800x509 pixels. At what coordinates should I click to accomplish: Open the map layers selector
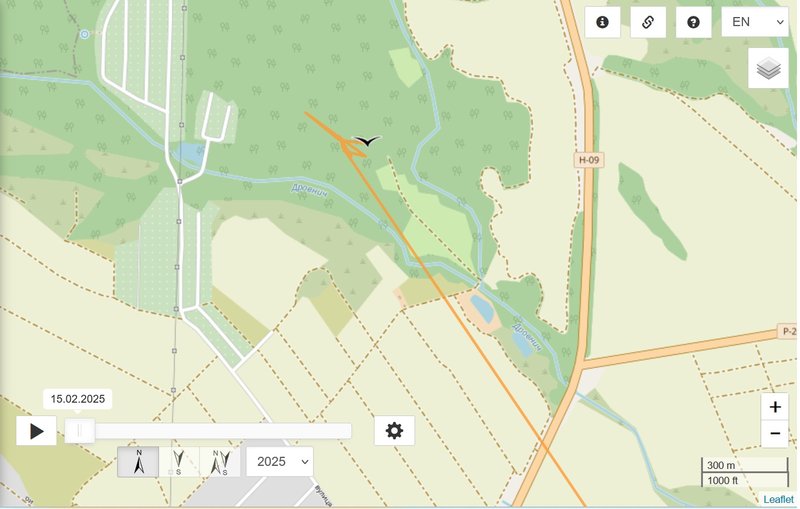coord(768,68)
